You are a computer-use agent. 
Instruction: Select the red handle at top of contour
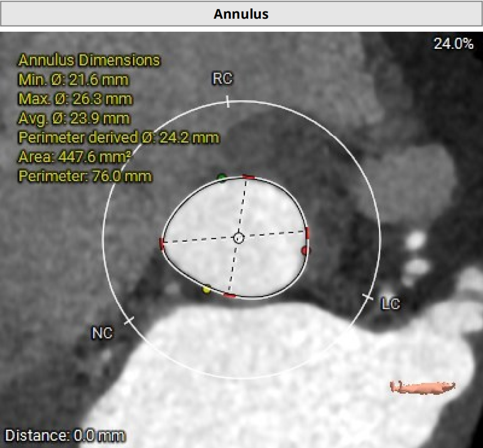click(x=248, y=178)
